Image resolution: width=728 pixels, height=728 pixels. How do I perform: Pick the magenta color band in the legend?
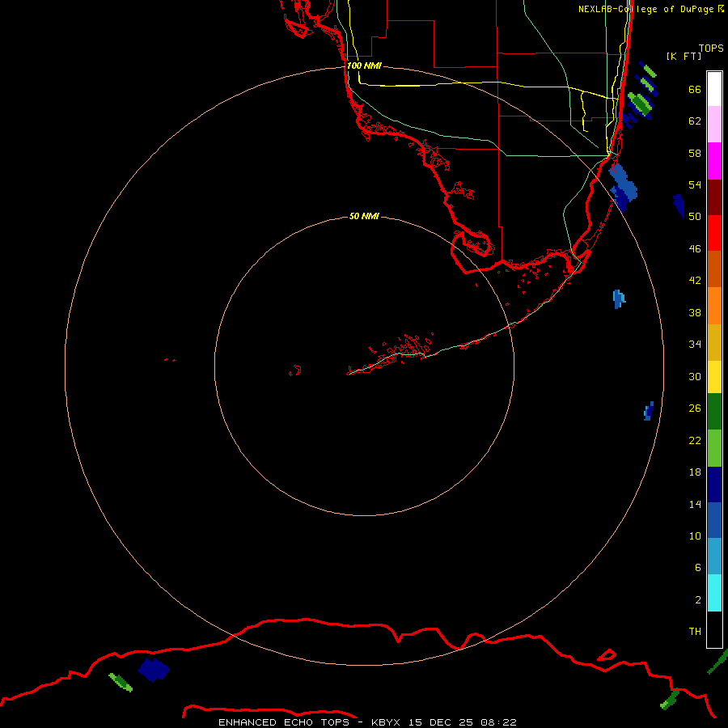pyautogui.click(x=714, y=161)
